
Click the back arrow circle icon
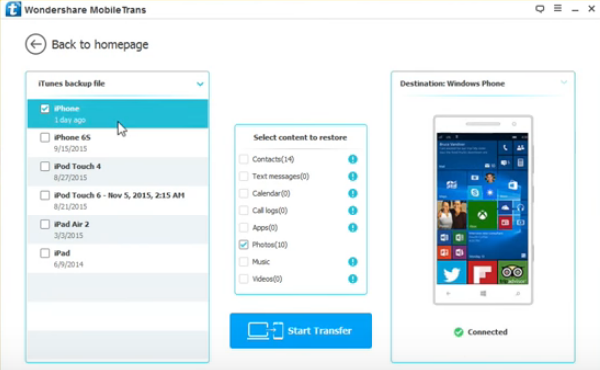click(36, 44)
